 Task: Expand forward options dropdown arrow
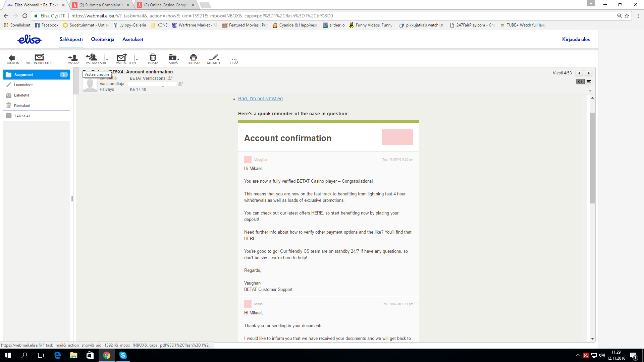137,59
